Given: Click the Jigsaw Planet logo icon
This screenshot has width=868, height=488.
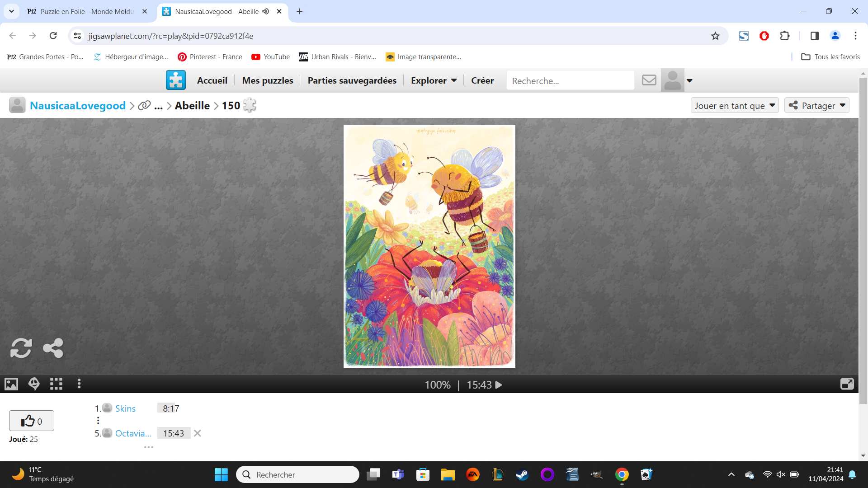Looking at the screenshot, I should coord(175,80).
